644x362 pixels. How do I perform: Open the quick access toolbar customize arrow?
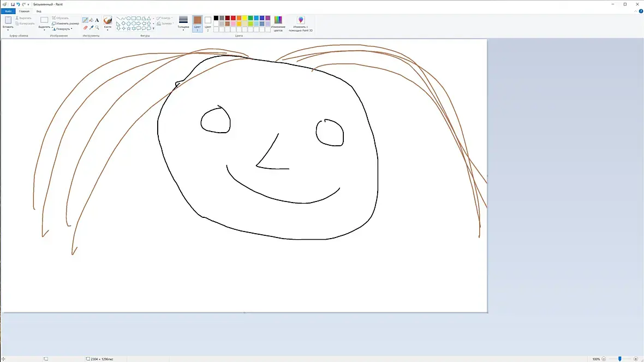click(28, 4)
